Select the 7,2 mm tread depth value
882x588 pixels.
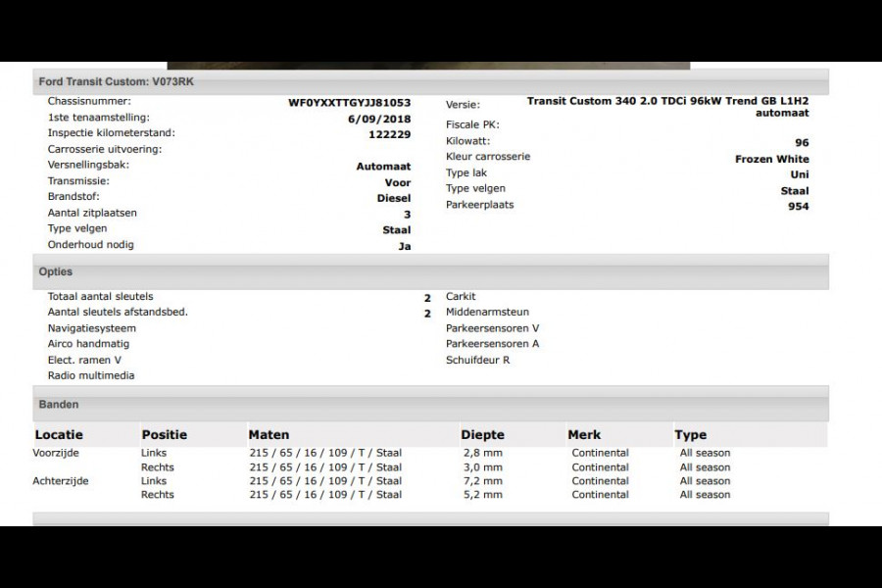(482, 481)
